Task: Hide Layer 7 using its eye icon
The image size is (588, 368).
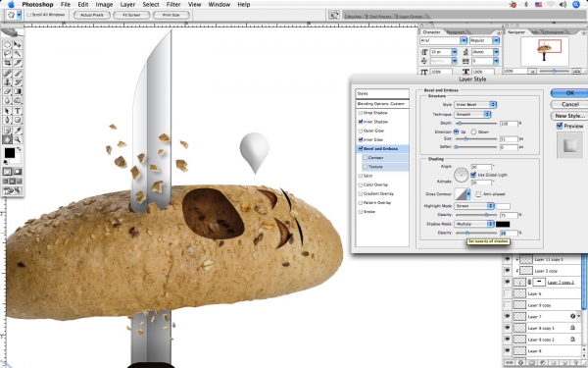Action: click(508, 317)
